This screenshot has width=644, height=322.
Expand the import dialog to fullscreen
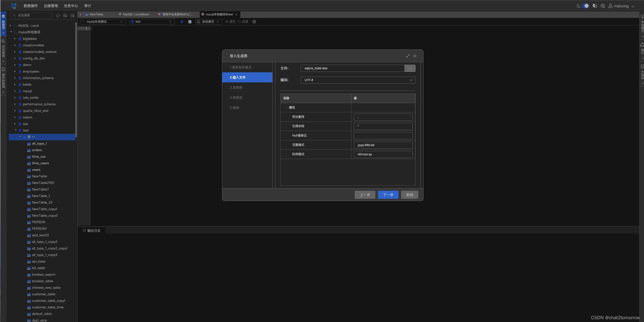408,56
